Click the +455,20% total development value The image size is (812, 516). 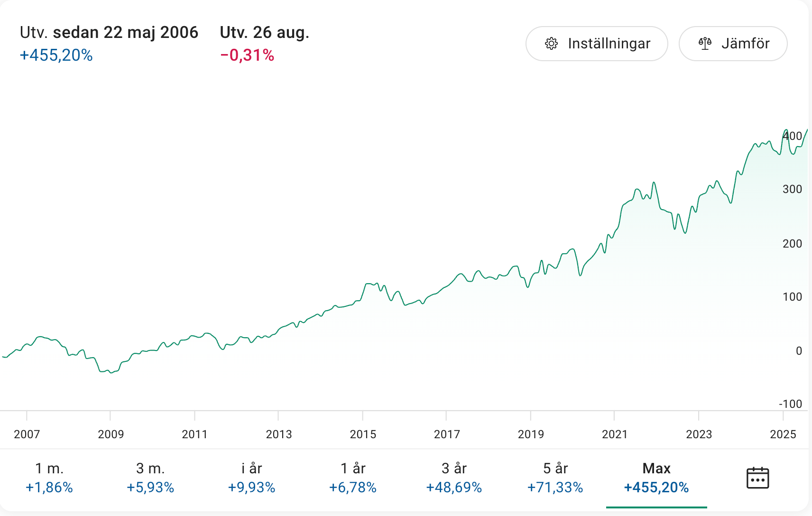coord(56,55)
